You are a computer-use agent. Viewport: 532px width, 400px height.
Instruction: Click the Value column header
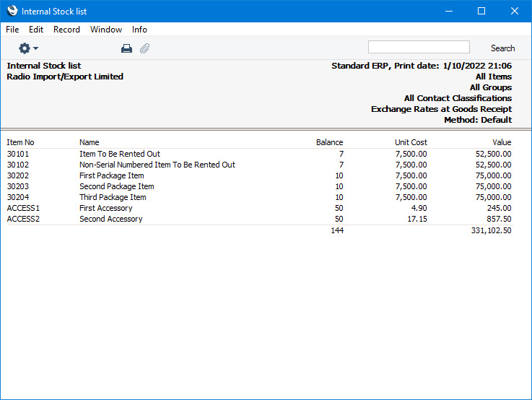pyautogui.click(x=502, y=142)
